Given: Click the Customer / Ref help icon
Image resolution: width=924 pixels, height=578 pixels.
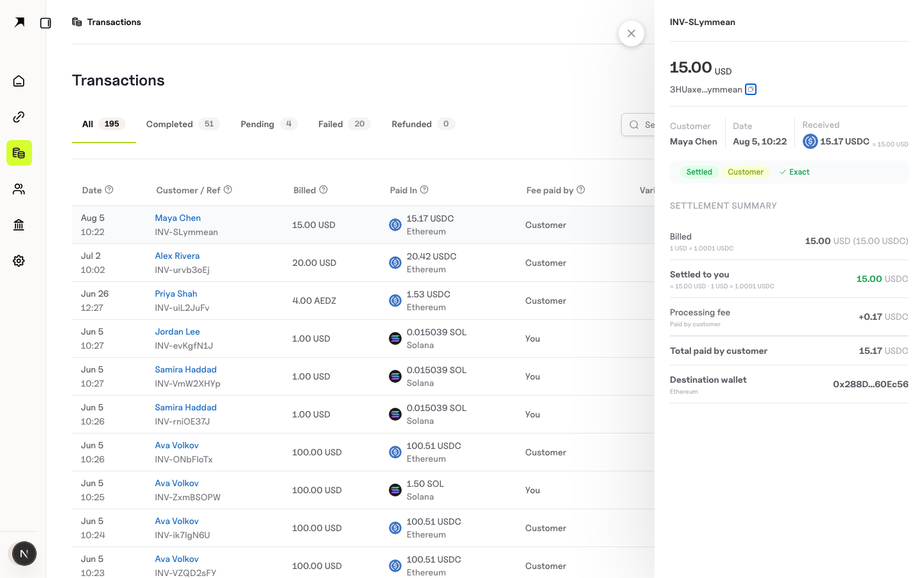Looking at the screenshot, I should coord(228,189).
